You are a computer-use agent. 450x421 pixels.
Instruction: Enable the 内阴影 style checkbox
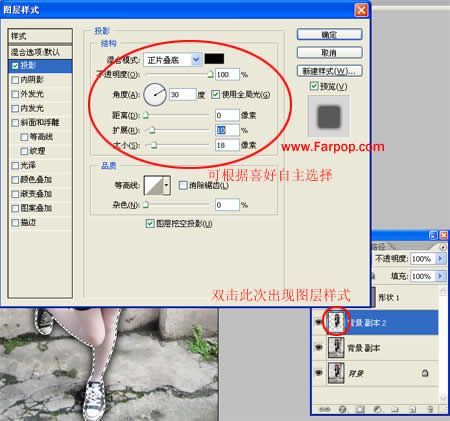coord(15,80)
